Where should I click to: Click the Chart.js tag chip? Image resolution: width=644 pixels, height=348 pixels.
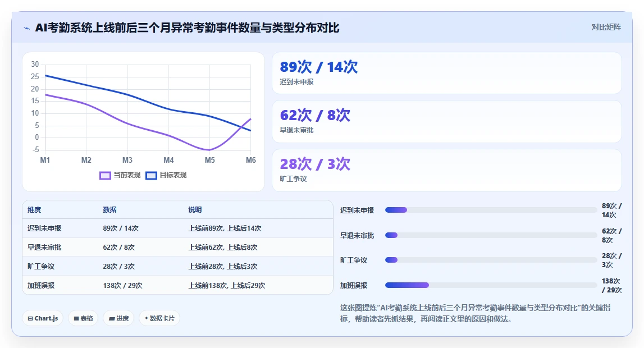[43, 318]
